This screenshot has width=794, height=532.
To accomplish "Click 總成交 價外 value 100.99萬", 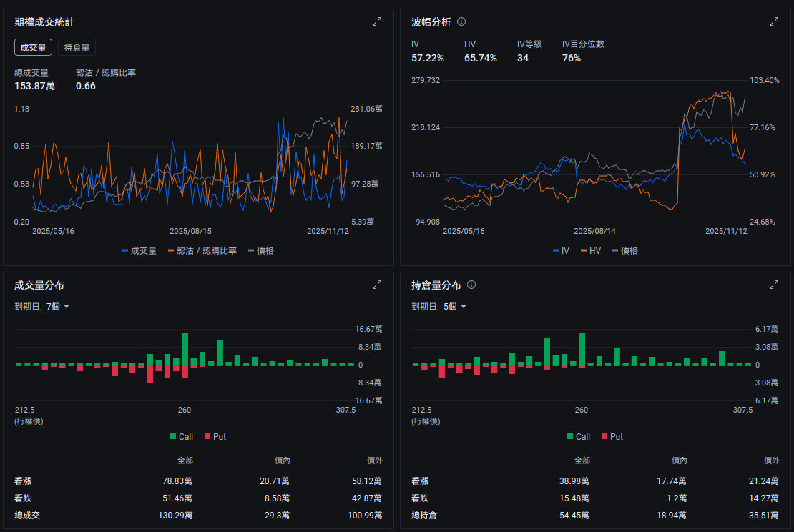I will pyautogui.click(x=365, y=516).
